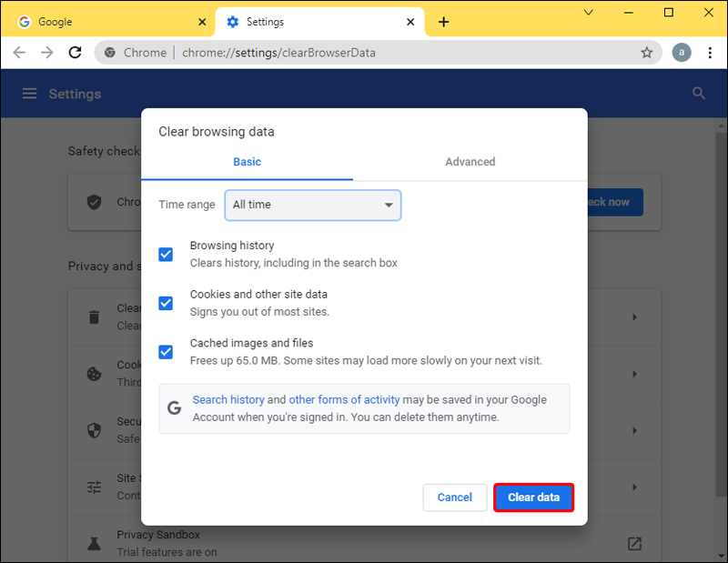Click the Clear data button
728x563 pixels.
pyautogui.click(x=533, y=498)
